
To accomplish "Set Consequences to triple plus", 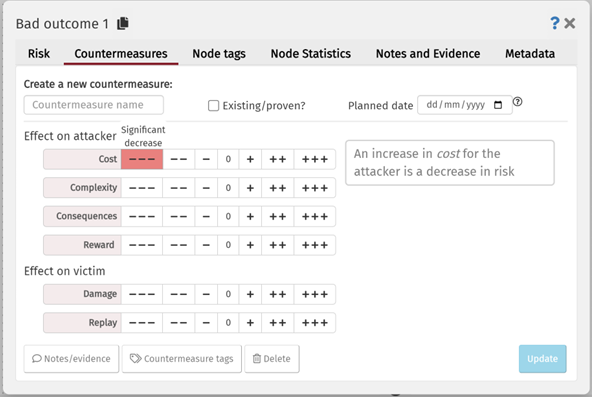I will [314, 217].
